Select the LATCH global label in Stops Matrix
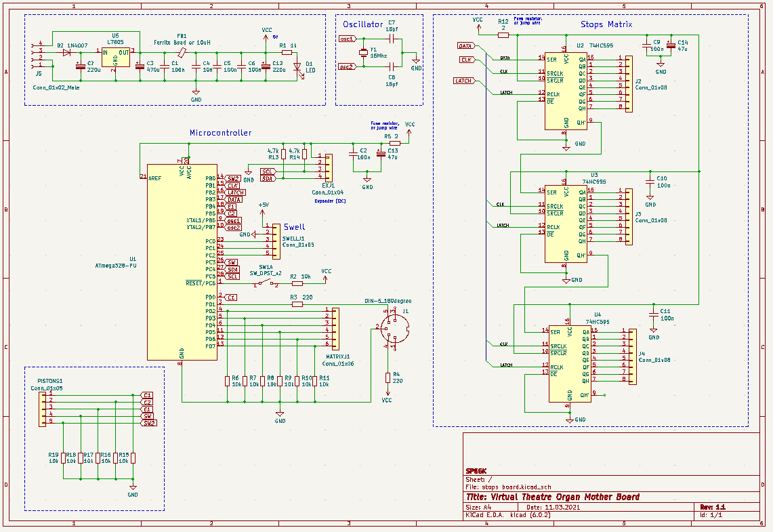 tap(464, 81)
